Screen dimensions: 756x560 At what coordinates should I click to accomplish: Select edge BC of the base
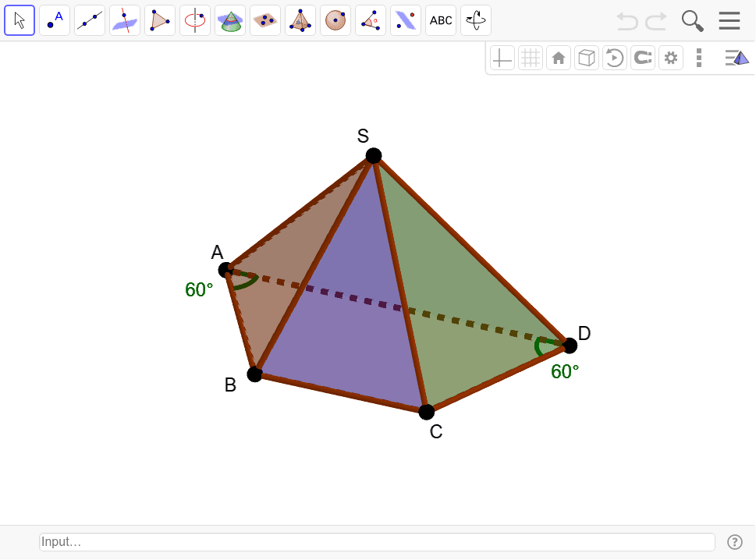tap(340, 393)
